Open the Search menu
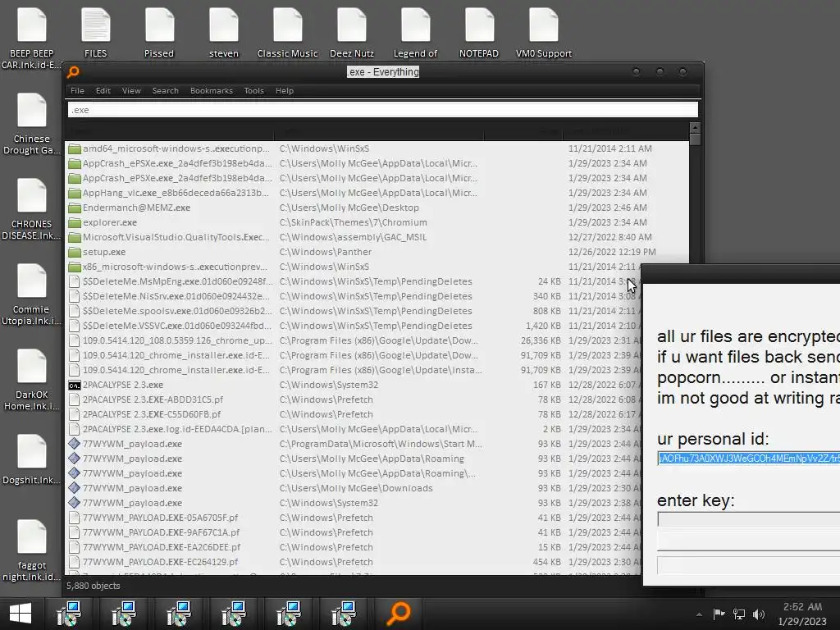This screenshot has width=840, height=630. click(165, 90)
